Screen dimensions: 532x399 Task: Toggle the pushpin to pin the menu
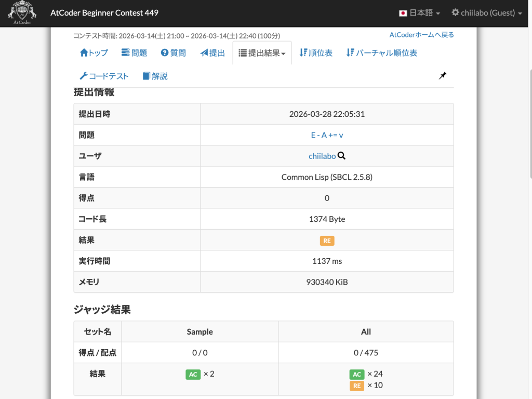point(443,76)
